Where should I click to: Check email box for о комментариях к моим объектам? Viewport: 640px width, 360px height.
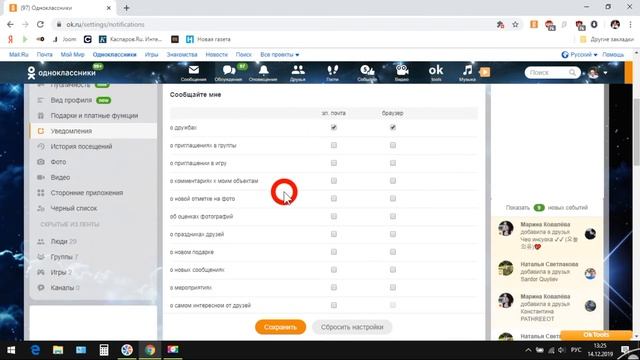[334, 180]
